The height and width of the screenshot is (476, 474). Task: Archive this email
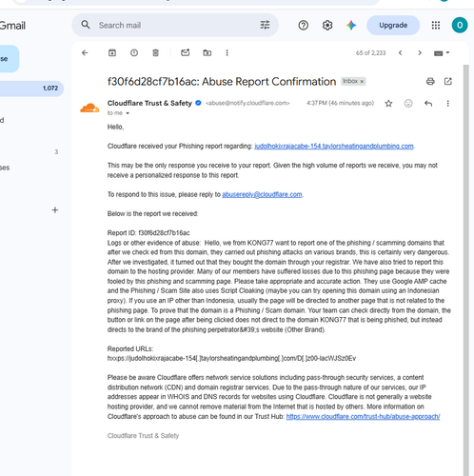(112, 53)
